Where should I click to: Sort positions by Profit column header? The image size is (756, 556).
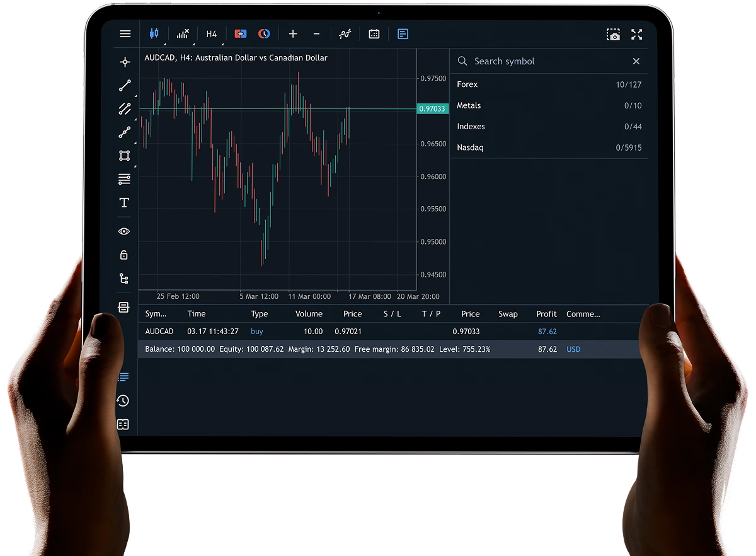coord(546,314)
